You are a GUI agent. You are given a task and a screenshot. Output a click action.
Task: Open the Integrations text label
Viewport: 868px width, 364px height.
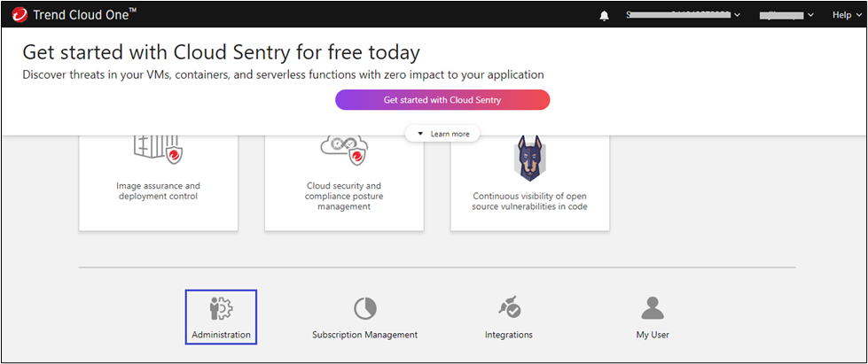[x=509, y=335]
